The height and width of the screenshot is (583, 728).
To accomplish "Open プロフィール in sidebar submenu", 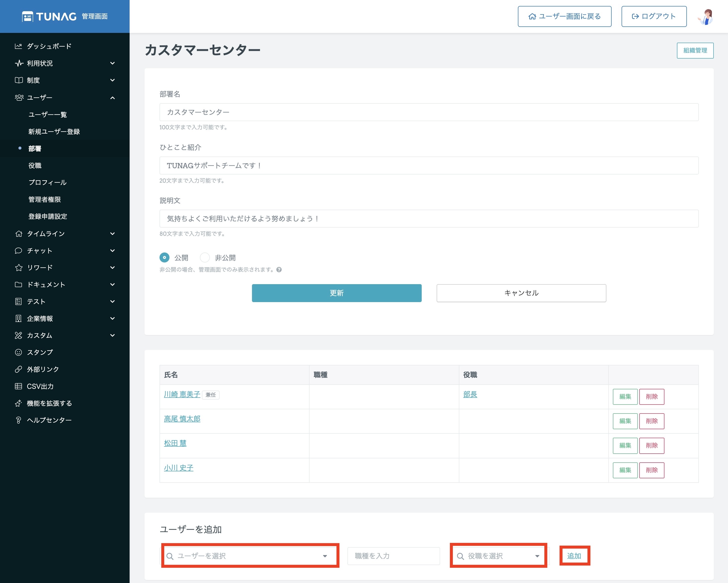I will 48,182.
